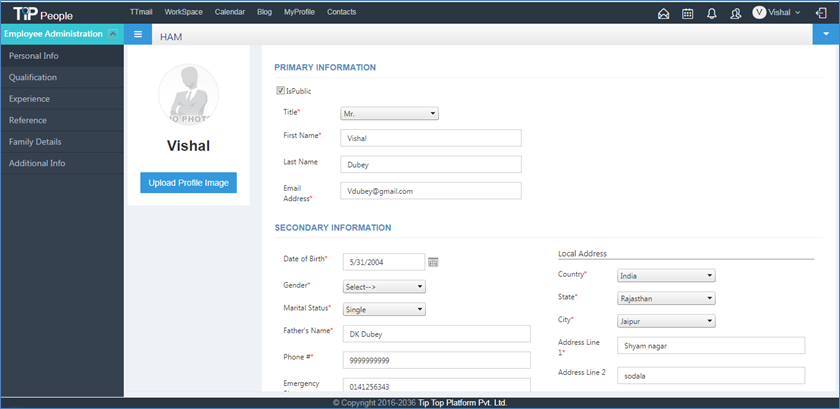Select Family Details in the sidebar
This screenshot has height=409, width=840.
pyautogui.click(x=62, y=142)
